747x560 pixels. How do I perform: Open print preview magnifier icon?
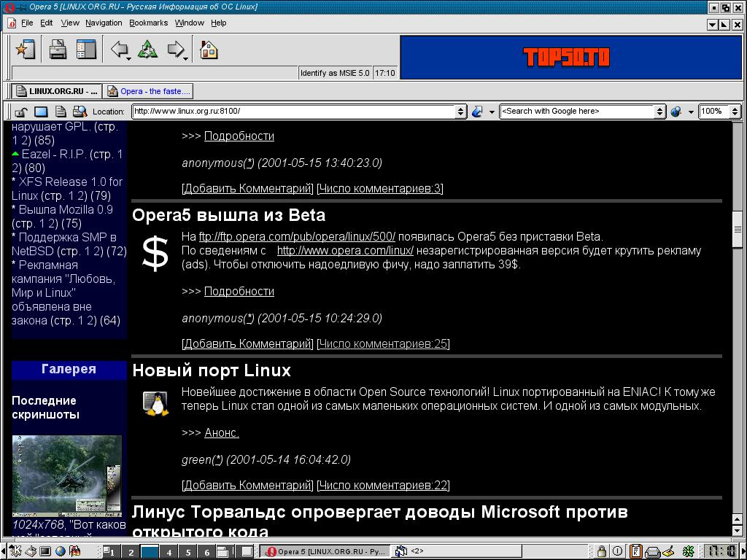click(79, 112)
